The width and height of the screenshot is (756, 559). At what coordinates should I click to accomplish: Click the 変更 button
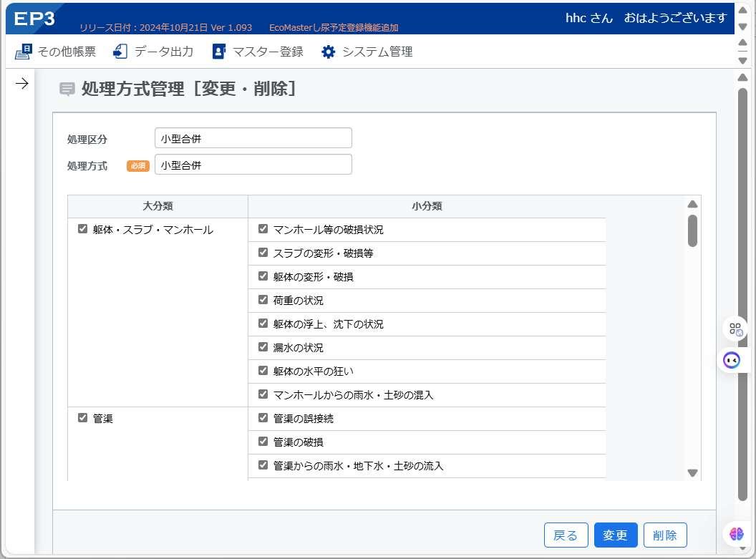(615, 535)
